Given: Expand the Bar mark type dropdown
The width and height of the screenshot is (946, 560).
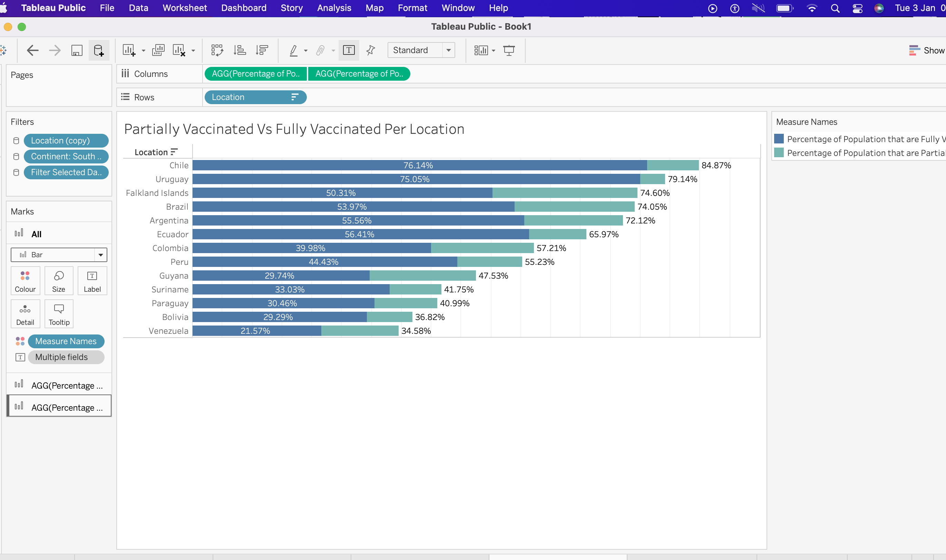Looking at the screenshot, I should point(100,255).
